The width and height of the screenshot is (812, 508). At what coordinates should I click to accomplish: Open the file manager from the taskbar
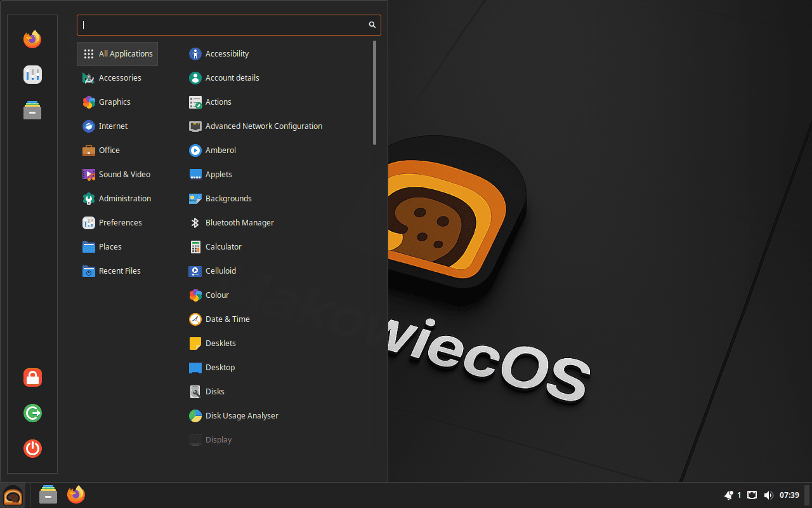click(48, 495)
